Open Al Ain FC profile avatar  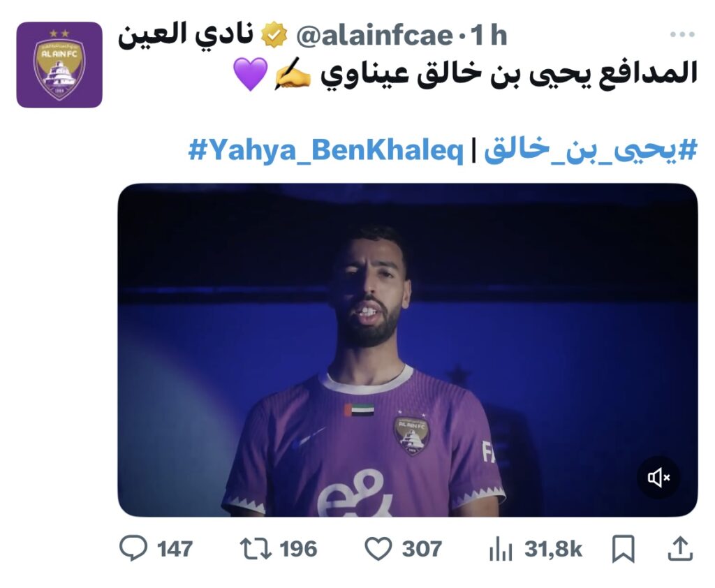pos(59,65)
